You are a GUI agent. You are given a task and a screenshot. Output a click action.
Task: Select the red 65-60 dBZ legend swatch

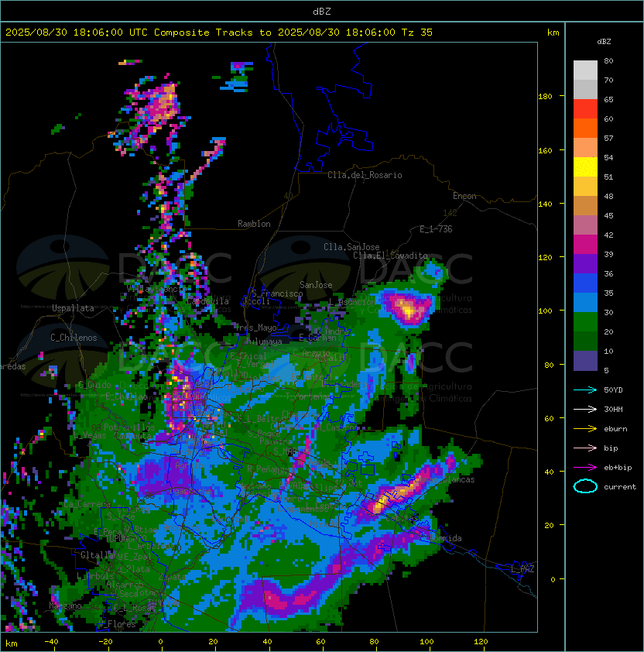(585, 108)
